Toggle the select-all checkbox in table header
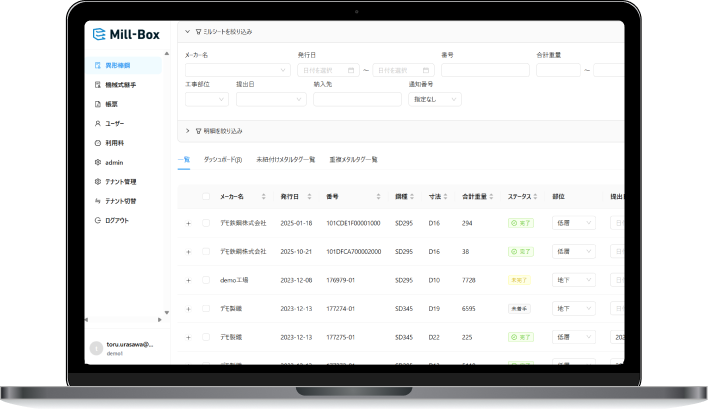Screen dimensions: 708x409 [x=206, y=196]
